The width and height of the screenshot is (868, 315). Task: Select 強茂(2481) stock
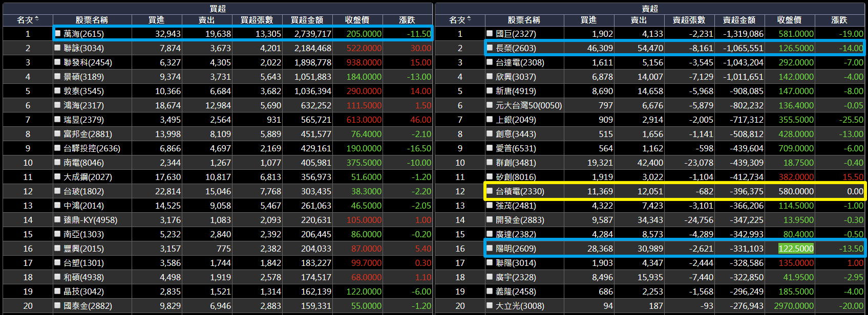(516, 206)
